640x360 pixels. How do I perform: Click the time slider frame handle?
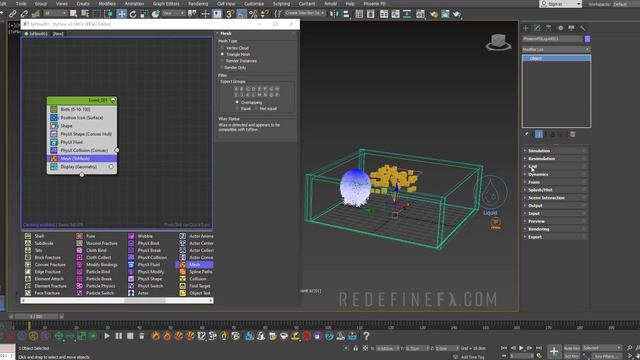[x=37, y=316]
